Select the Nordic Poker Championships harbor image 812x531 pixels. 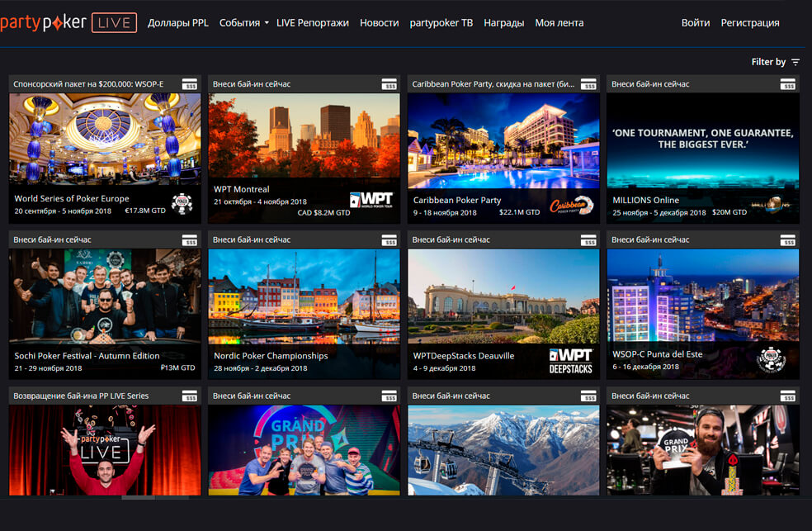coord(304,296)
